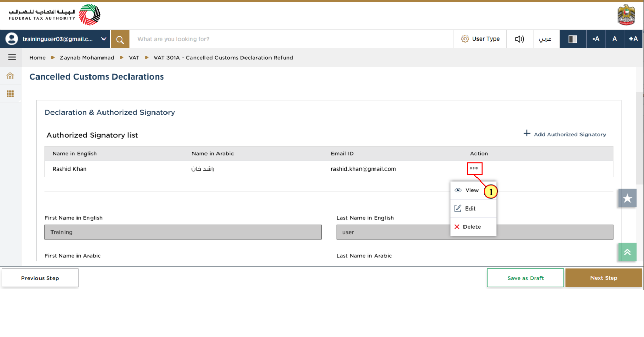The height and width of the screenshot is (337, 644).
Task: Click Save as Draft
Action: click(525, 278)
